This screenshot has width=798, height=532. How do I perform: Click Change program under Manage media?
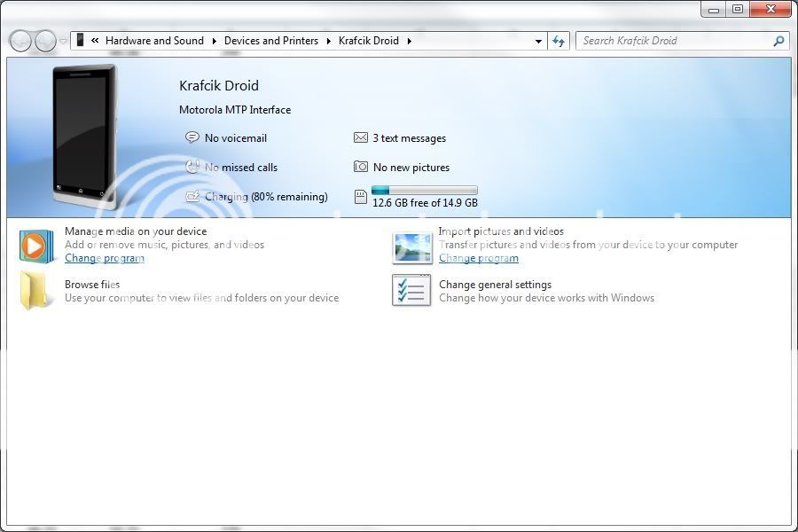tap(105, 258)
